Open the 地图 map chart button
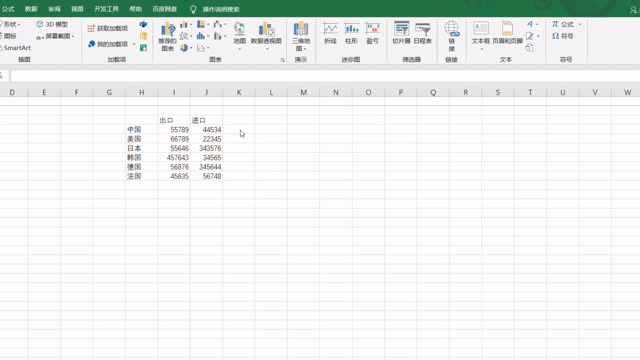Viewport: 640px width, 360px height. coord(240,36)
